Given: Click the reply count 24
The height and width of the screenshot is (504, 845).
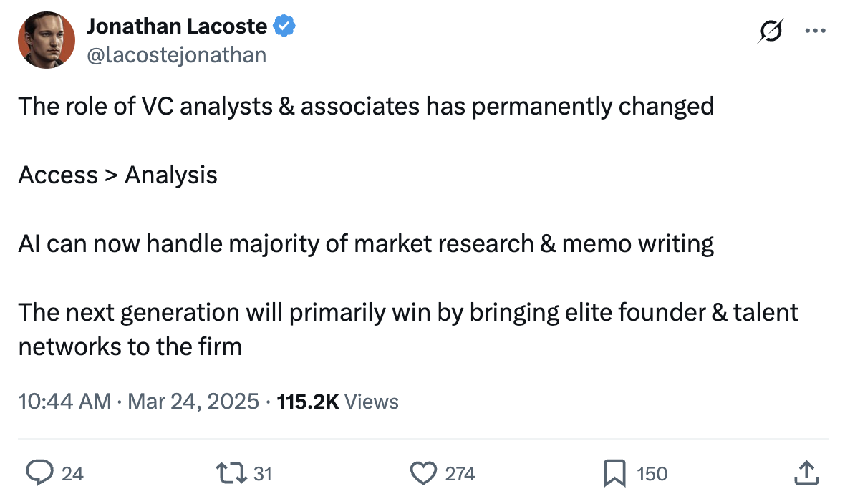Looking at the screenshot, I should coord(72,473).
